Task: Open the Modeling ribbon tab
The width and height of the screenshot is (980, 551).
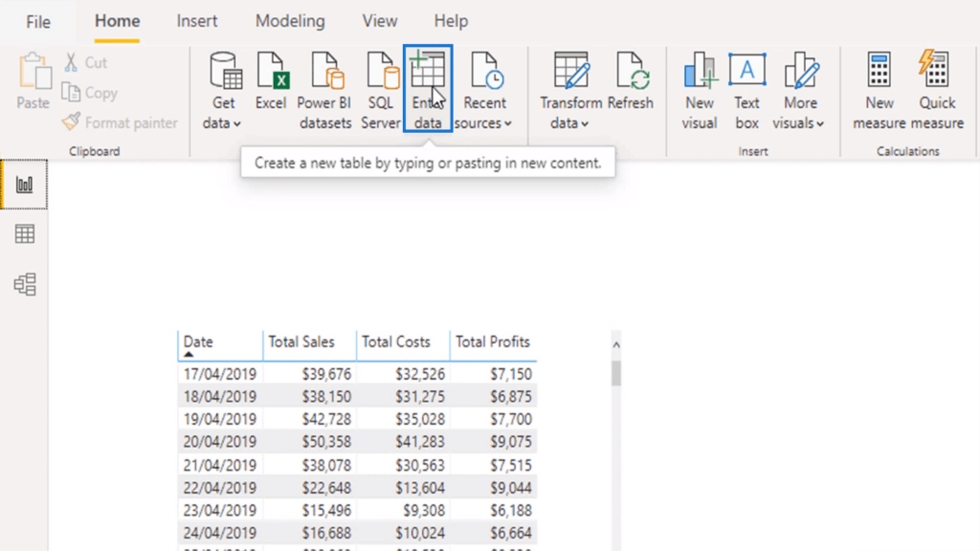Action: coord(290,21)
